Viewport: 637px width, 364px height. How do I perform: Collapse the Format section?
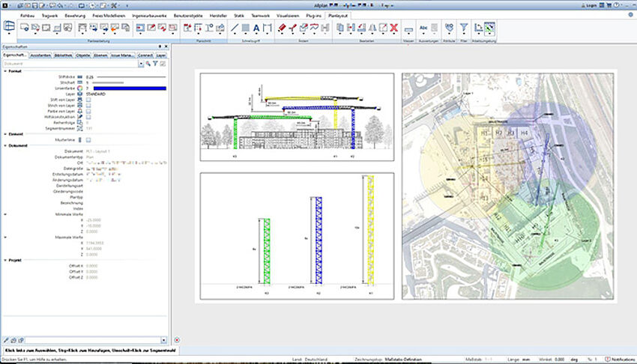coord(4,71)
